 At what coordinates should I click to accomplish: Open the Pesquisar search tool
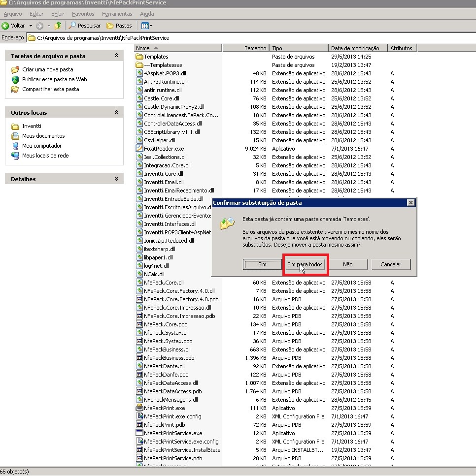click(x=85, y=26)
